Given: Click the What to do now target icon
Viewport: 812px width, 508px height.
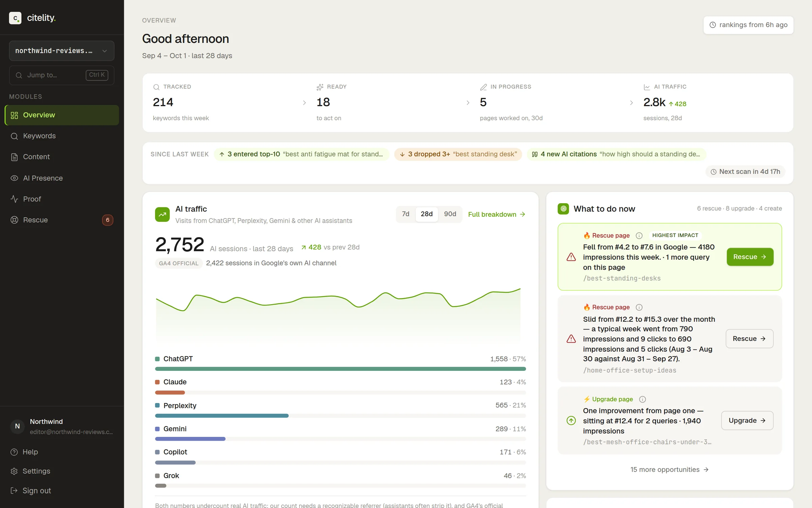Looking at the screenshot, I should pos(563,209).
